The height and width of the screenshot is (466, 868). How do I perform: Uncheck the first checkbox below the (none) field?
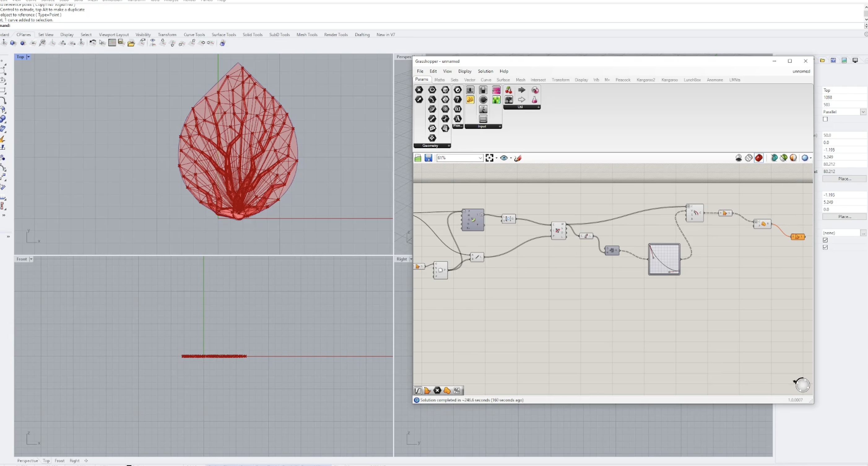pos(825,240)
